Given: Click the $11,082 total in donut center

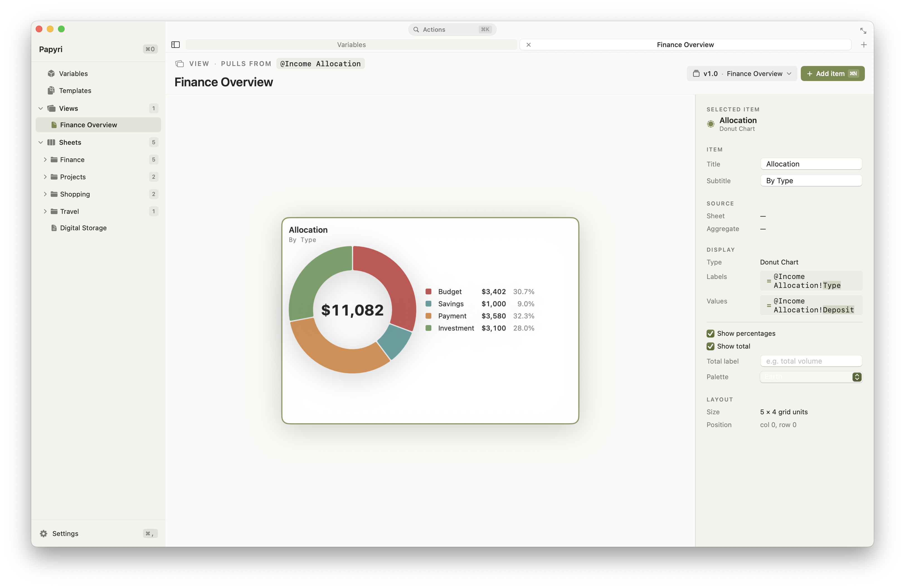Looking at the screenshot, I should pos(352,310).
